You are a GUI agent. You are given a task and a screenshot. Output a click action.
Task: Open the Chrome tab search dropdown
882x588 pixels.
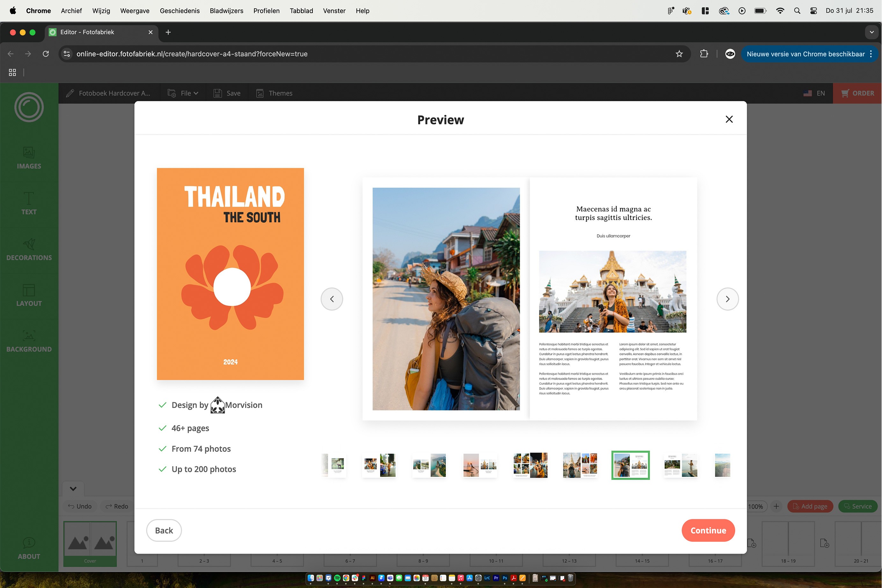point(871,32)
